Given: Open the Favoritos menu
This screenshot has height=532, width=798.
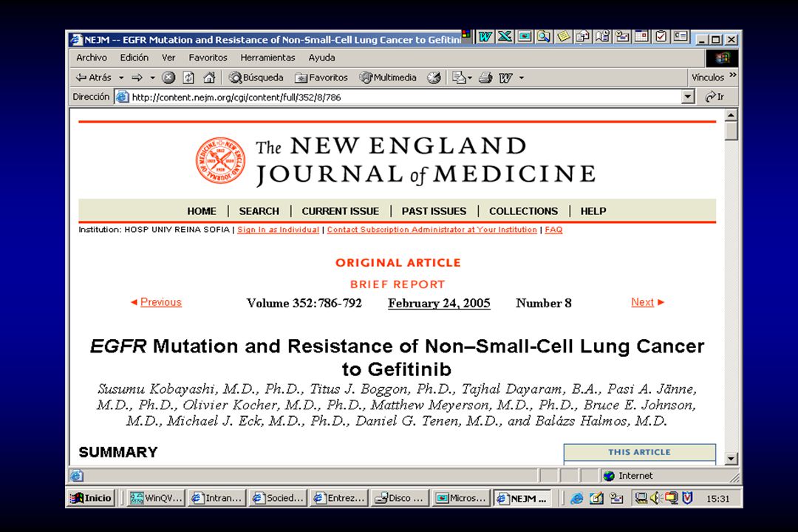Looking at the screenshot, I should click(208, 58).
